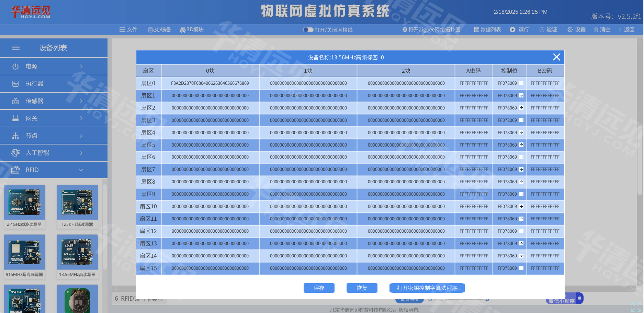
Task: Click 打开密钥控制字算法程序 button
Action: 427,288
